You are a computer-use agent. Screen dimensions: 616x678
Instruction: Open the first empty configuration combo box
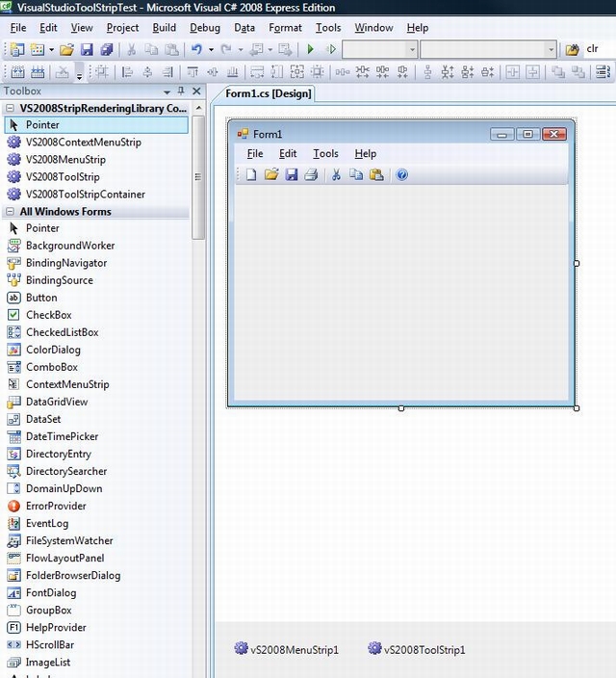[x=379, y=49]
